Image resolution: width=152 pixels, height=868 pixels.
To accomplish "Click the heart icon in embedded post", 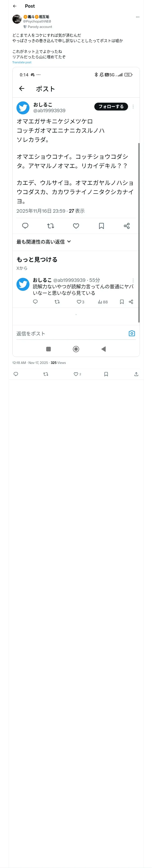I will 76,226.
